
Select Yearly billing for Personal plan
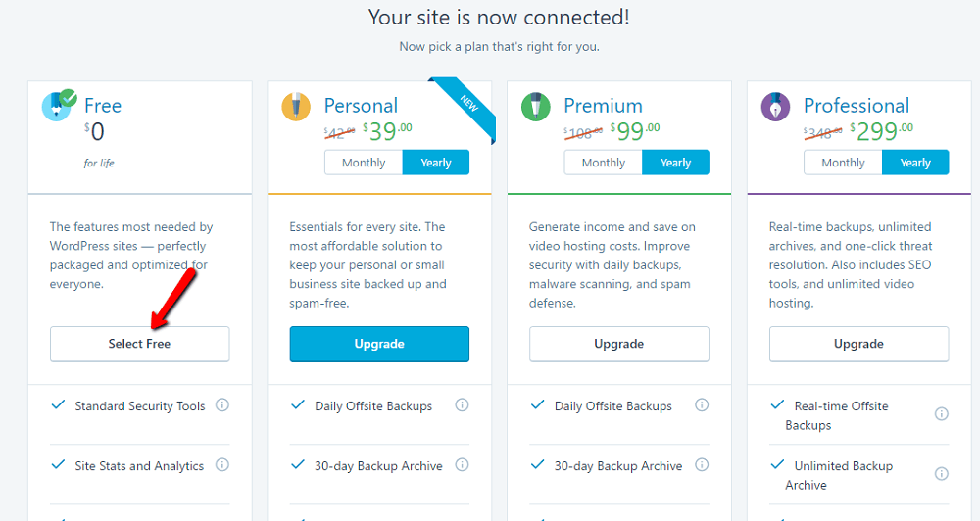436,163
